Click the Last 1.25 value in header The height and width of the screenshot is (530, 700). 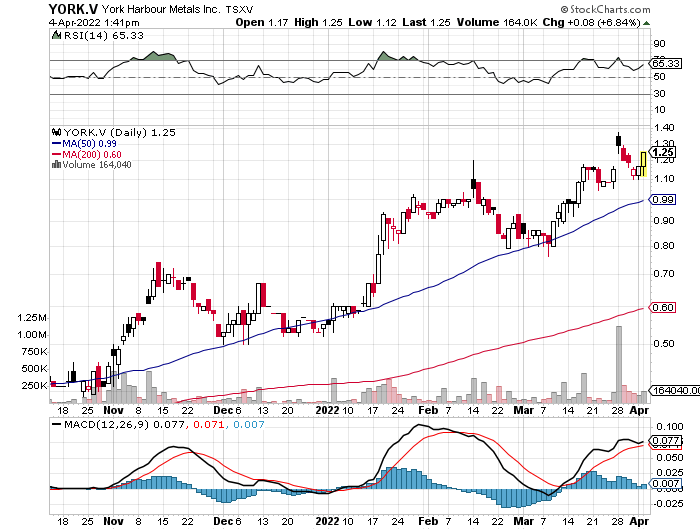[426, 22]
